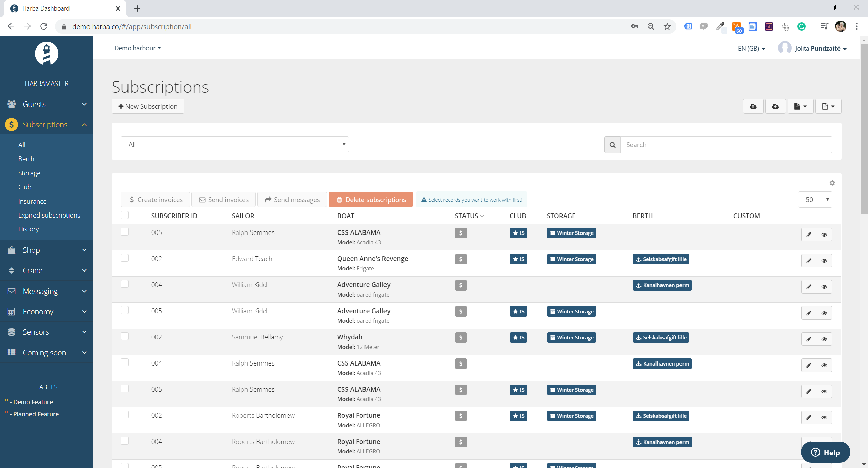Image resolution: width=868 pixels, height=468 pixels.
Task: Click the search magnifier icon
Action: (612, 145)
